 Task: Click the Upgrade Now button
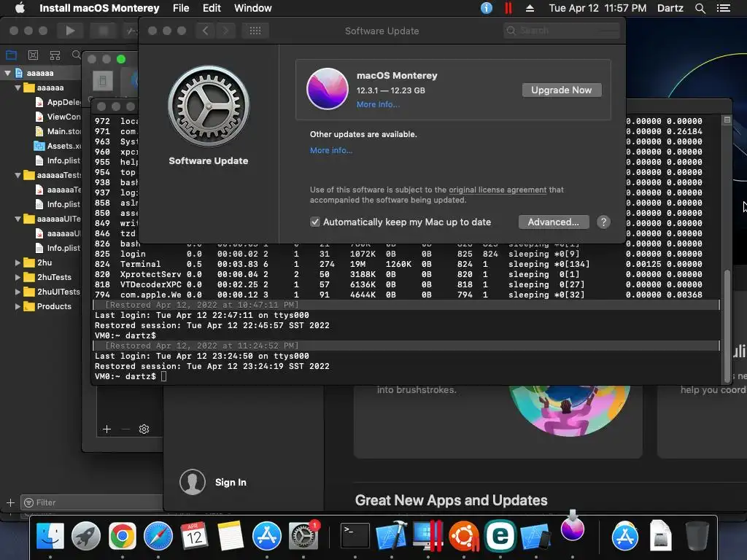[x=562, y=90]
